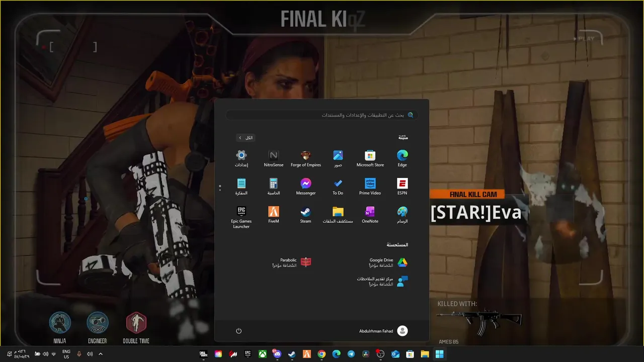The image size is (644, 362).
Task: Open Prime Video pinned app
Action: [370, 187]
